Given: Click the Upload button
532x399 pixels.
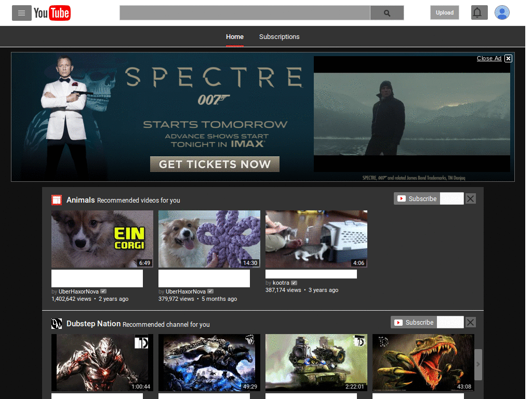Looking at the screenshot, I should (445, 12).
